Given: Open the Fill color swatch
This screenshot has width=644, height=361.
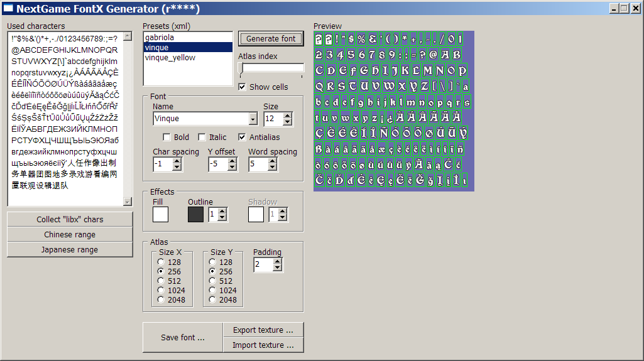Looking at the screenshot, I should point(161,215).
